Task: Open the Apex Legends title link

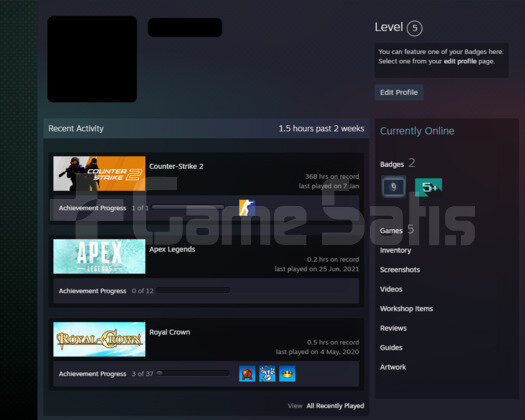Action: 172,249
